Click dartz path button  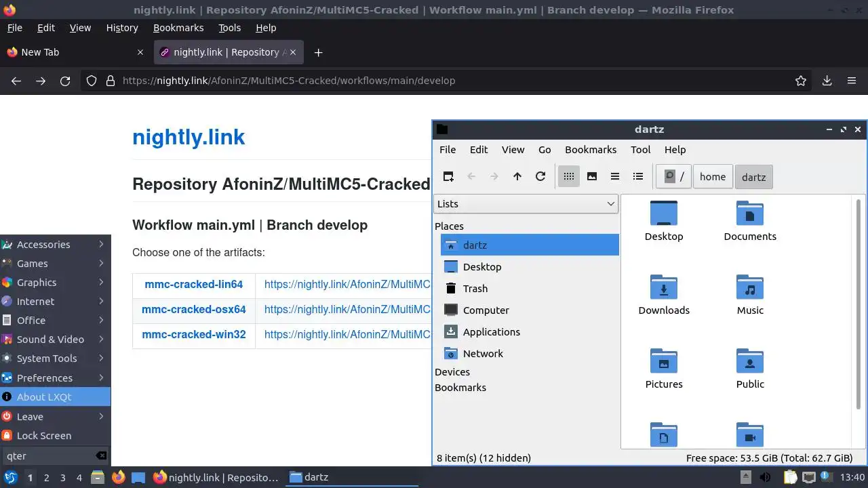[753, 177]
